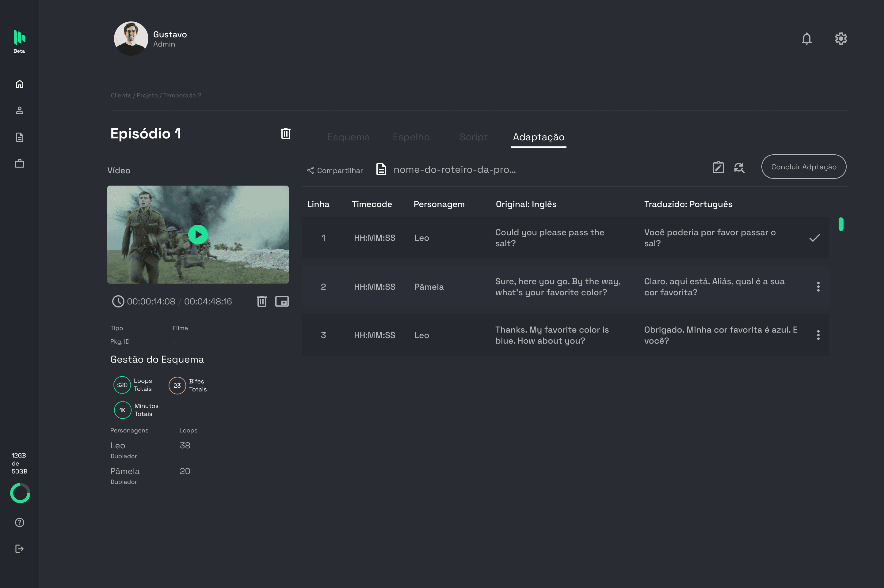The height and width of the screenshot is (588, 884).
Task: Click the green table scrollbar handle
Action: click(841, 224)
